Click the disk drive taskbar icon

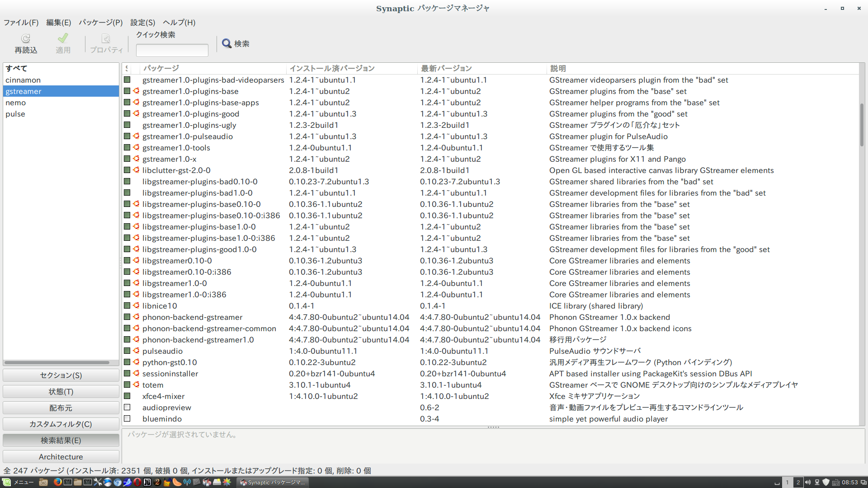[217, 482]
